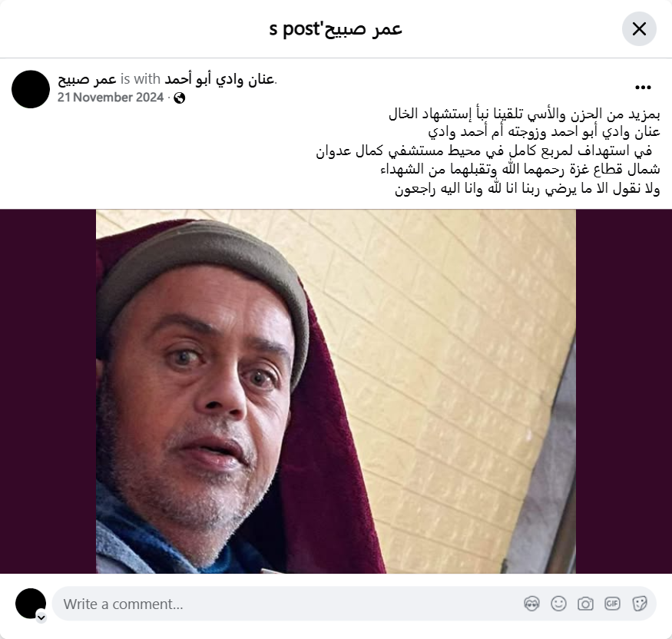Viewport: 672px width, 639px height.
Task: Click the post author's profile picture
Action: 31,89
